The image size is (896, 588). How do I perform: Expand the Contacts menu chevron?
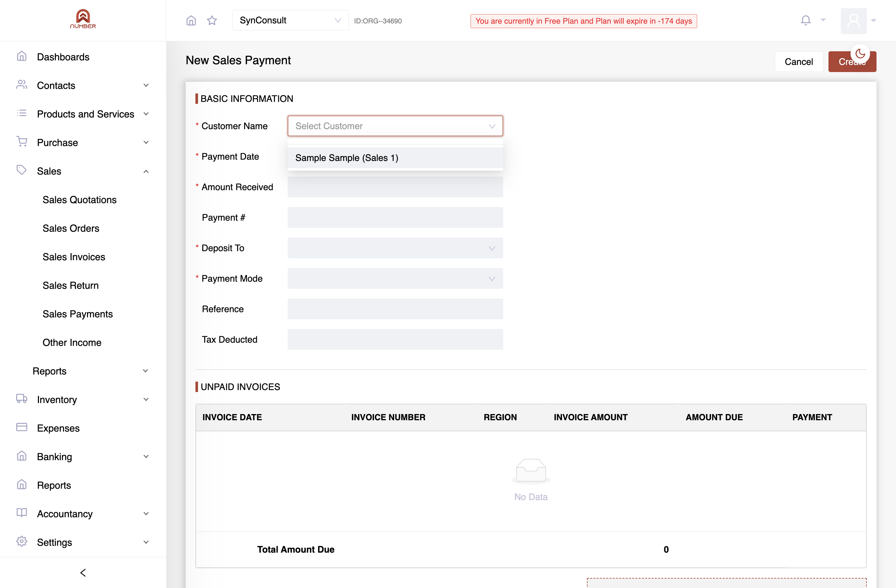[146, 85]
